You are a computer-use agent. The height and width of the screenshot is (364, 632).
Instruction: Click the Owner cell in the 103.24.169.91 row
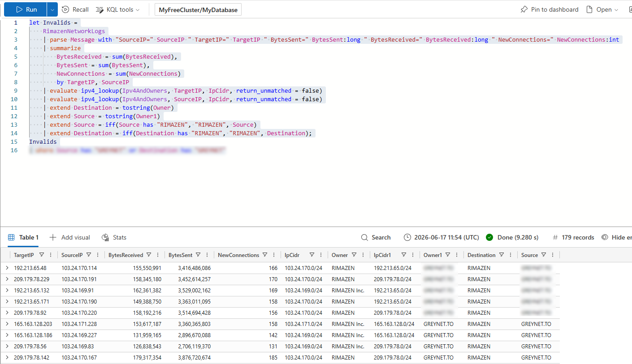tap(348, 290)
